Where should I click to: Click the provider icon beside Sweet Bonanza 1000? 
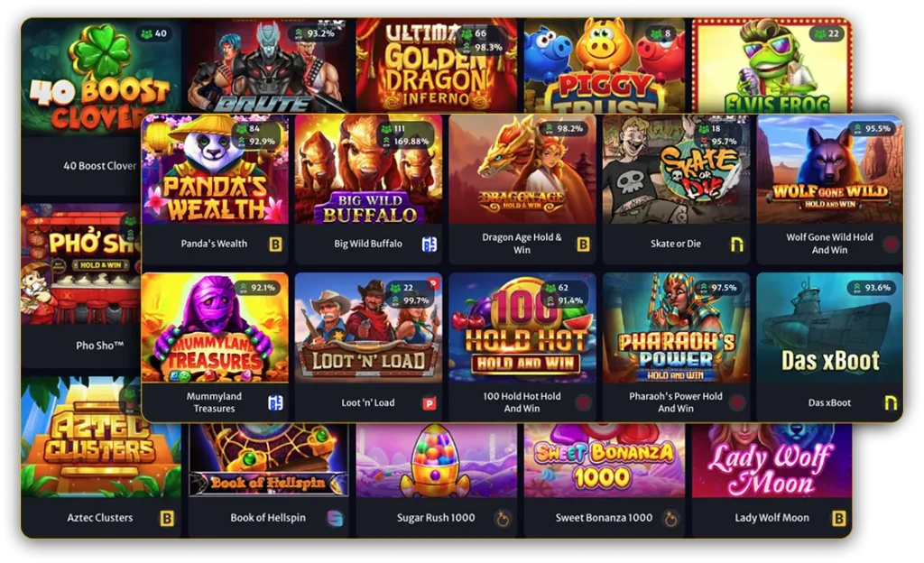click(x=670, y=518)
